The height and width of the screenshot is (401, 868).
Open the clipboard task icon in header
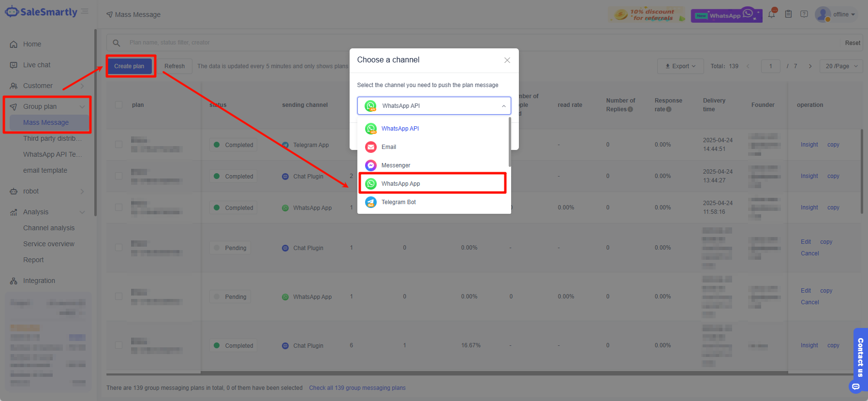pyautogui.click(x=788, y=14)
